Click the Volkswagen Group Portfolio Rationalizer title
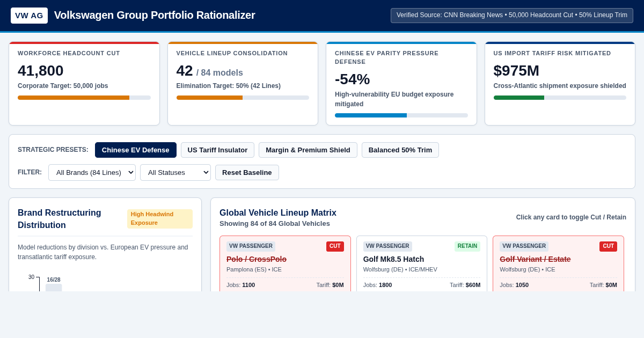The width and height of the screenshot is (644, 338). [155, 16]
